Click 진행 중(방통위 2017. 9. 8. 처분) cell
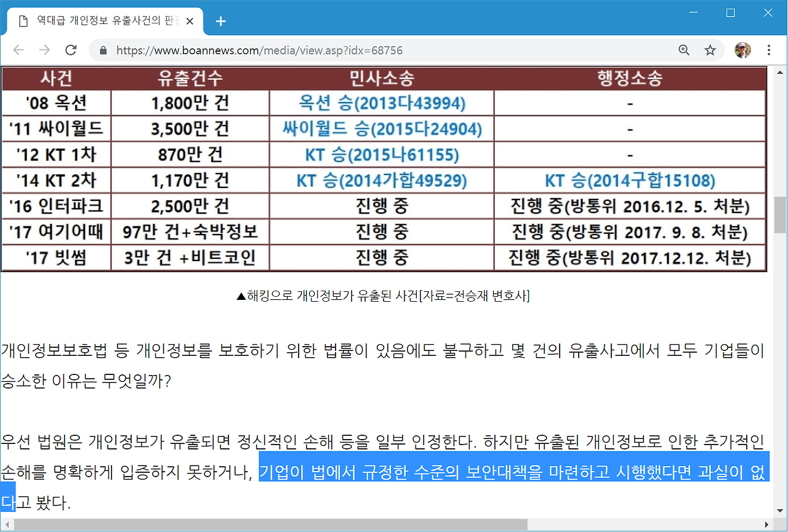Viewport: 788px width, 532px height. (x=630, y=232)
